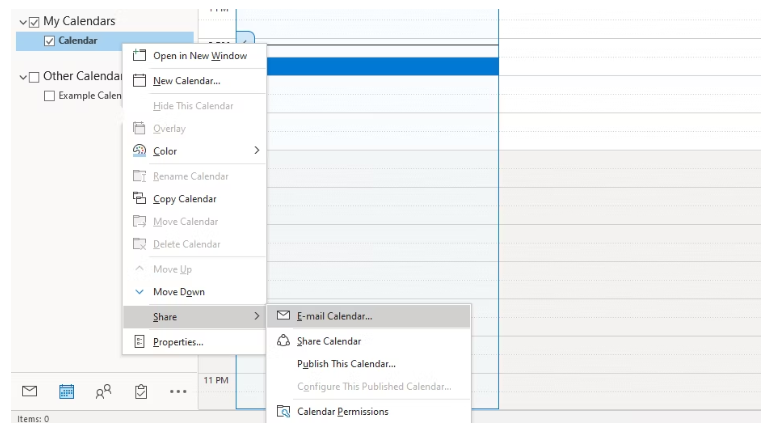Screen dimensions: 769x428
Task: Click the Move Calendar icon
Action: point(139,221)
